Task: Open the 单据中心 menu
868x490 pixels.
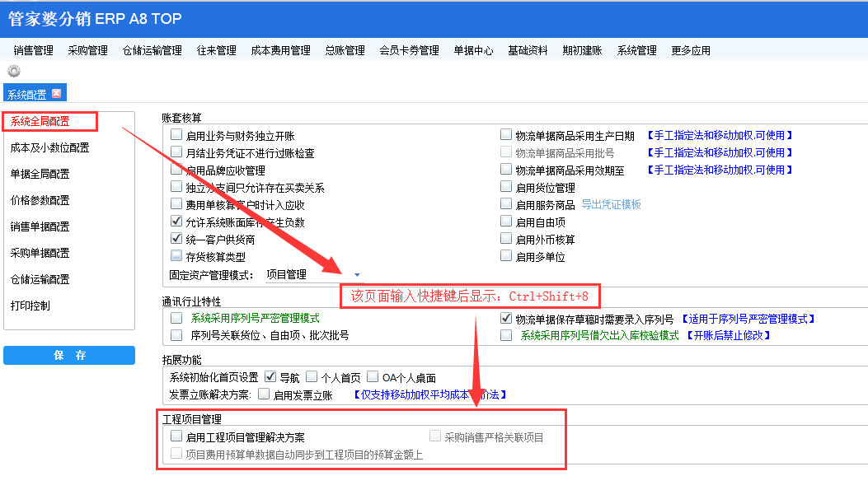Action: pyautogui.click(x=473, y=50)
